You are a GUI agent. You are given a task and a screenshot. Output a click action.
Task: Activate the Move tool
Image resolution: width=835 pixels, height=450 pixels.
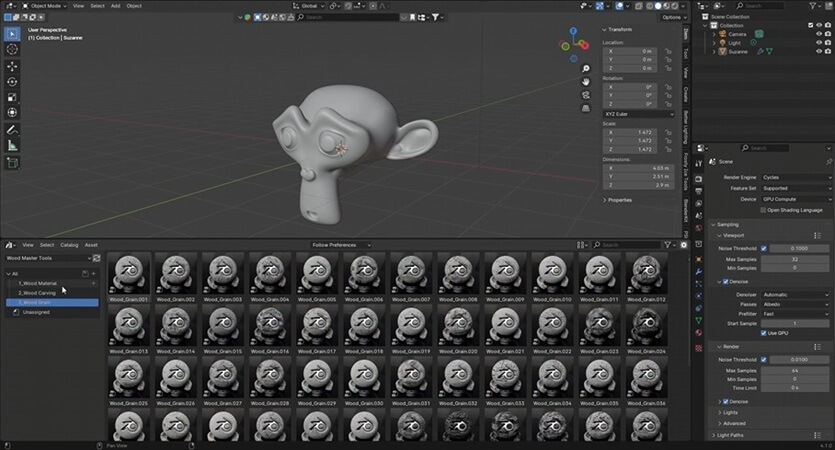point(12,67)
